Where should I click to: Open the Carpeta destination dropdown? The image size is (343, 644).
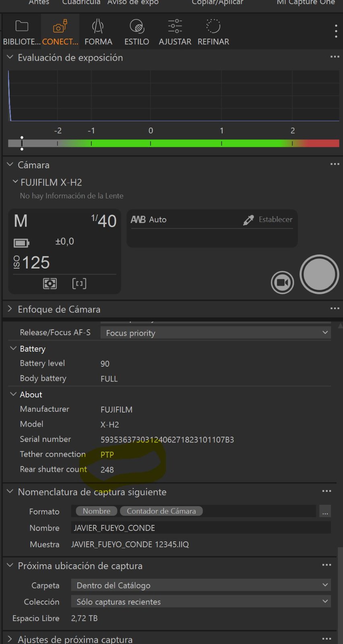click(x=200, y=585)
